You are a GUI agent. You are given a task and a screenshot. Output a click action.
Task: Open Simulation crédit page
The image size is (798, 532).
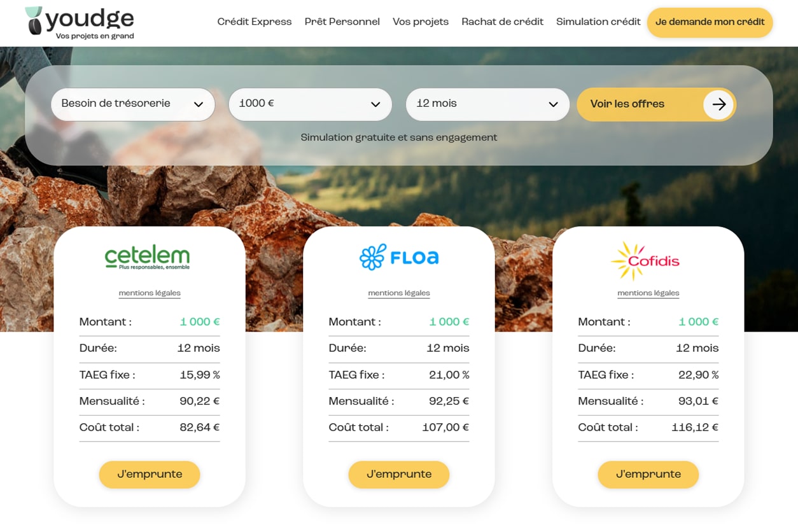point(598,22)
